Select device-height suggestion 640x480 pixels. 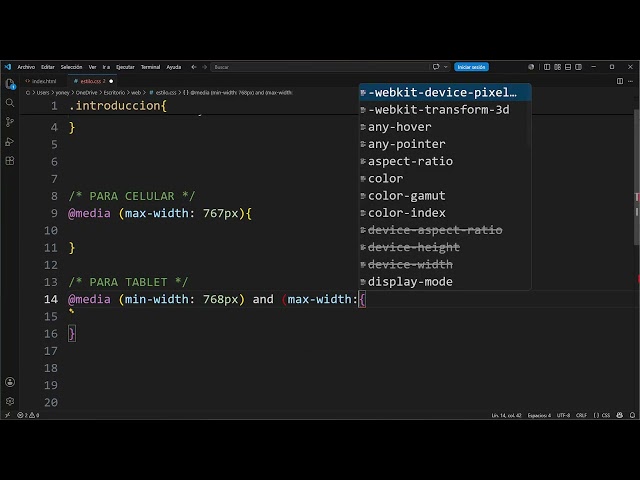(x=445, y=247)
